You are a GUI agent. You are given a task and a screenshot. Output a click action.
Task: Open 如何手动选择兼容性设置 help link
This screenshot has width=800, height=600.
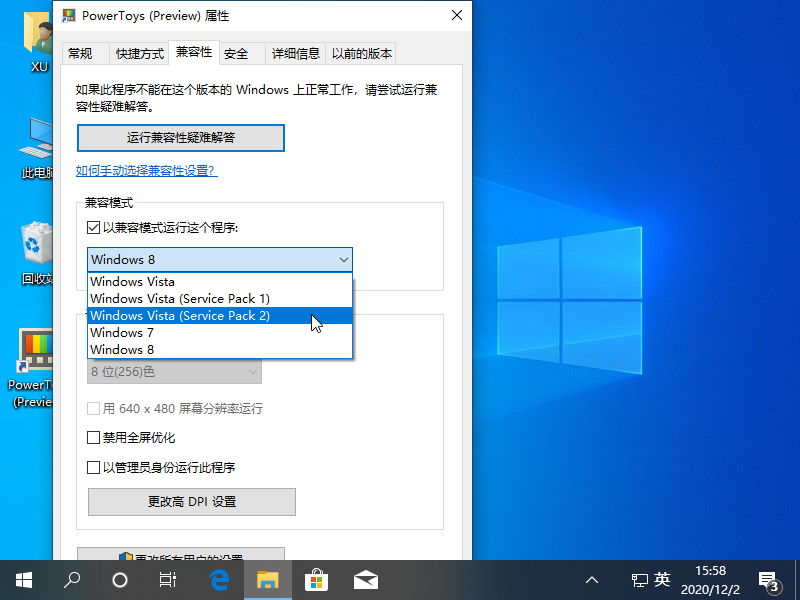pyautogui.click(x=146, y=171)
